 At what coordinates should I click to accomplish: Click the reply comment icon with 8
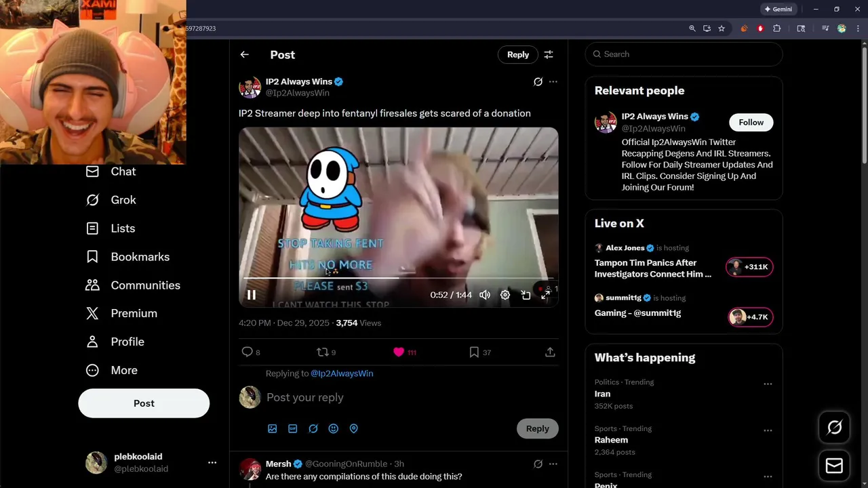251,352
